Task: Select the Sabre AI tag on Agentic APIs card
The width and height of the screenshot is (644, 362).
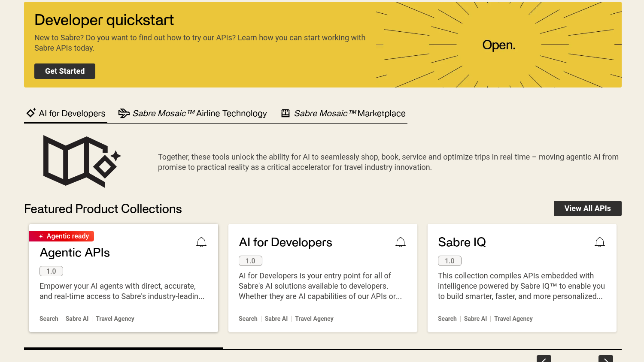Action: pos(77,319)
